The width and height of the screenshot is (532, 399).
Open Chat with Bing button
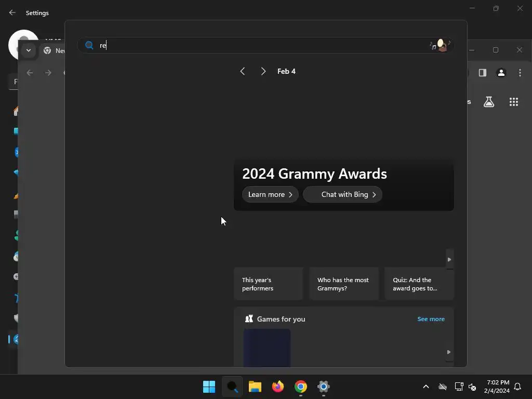coord(343,194)
